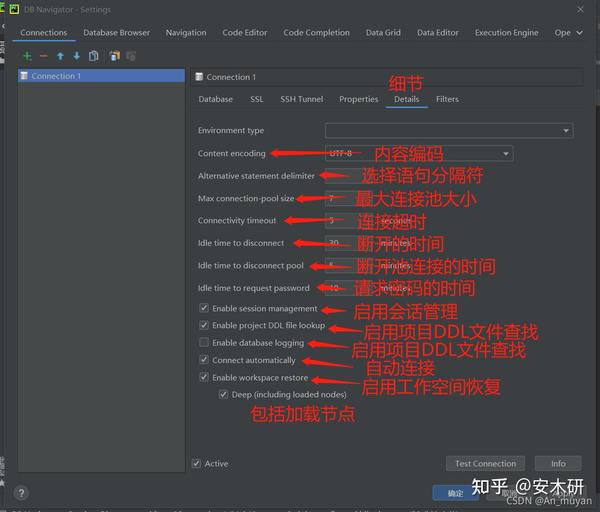Click the Info button
600x512 pixels.
click(558, 463)
